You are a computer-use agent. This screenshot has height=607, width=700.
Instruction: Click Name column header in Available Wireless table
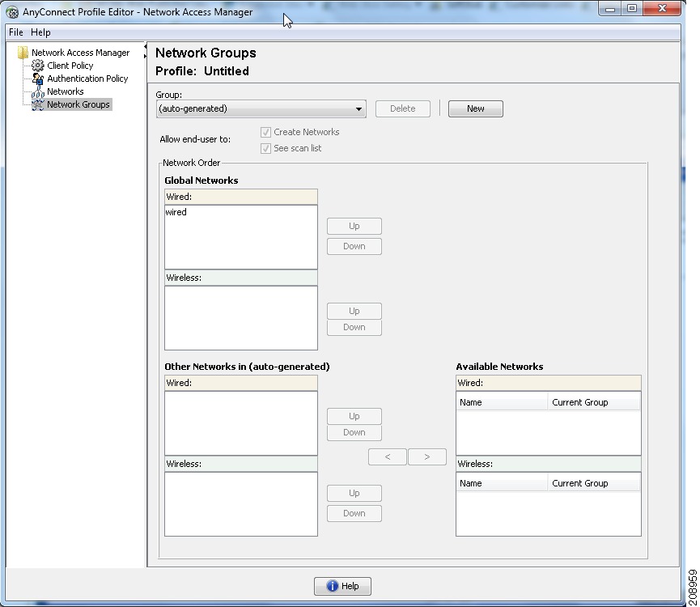click(502, 483)
